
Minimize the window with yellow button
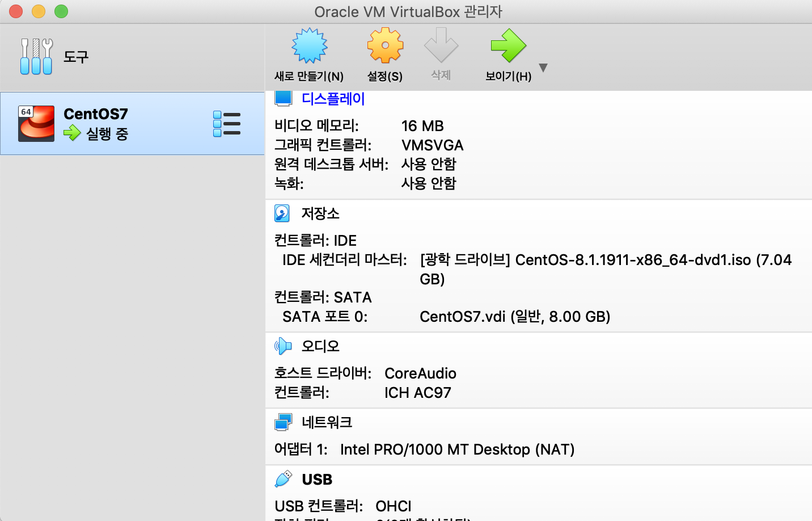pyautogui.click(x=39, y=11)
